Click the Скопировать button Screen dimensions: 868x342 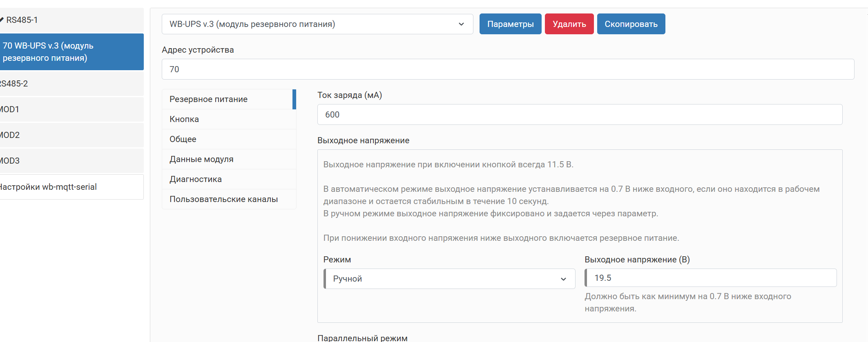[x=631, y=24]
